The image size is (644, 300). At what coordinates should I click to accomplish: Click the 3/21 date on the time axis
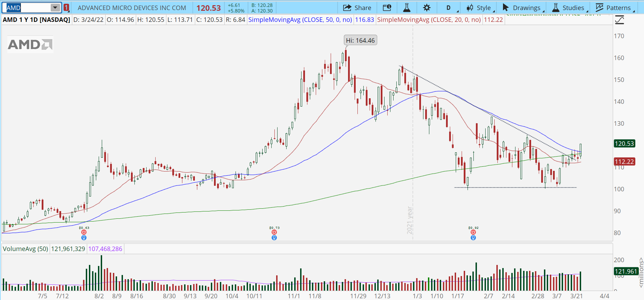(x=577, y=296)
